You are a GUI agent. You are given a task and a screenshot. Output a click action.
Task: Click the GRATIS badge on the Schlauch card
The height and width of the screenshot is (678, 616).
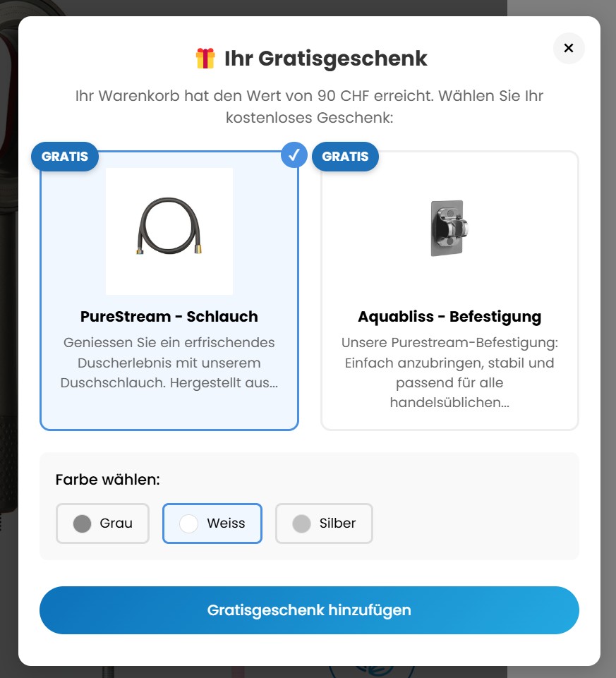click(x=65, y=156)
